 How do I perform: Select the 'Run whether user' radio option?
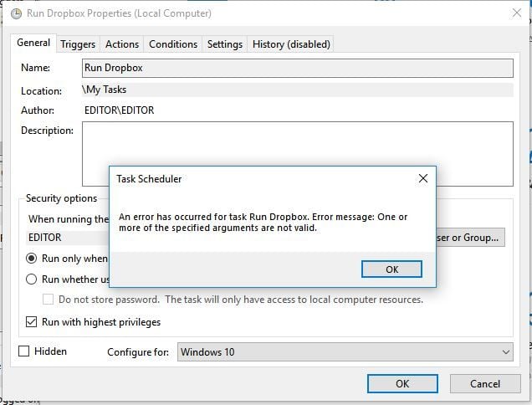tap(32, 279)
